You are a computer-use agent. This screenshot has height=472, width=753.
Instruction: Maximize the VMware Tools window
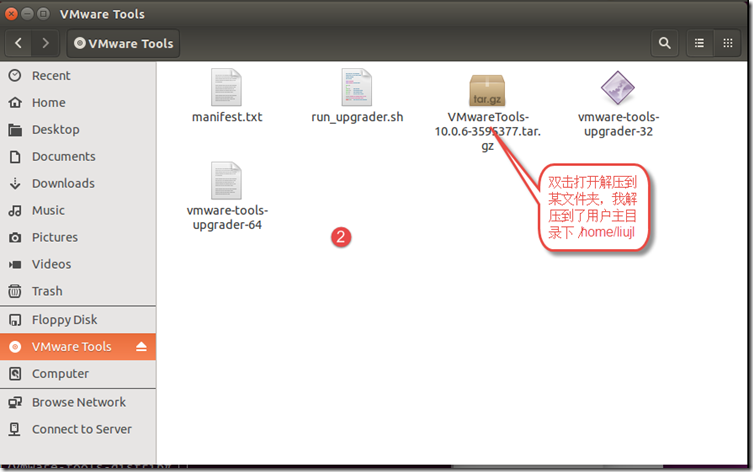pos(43,14)
